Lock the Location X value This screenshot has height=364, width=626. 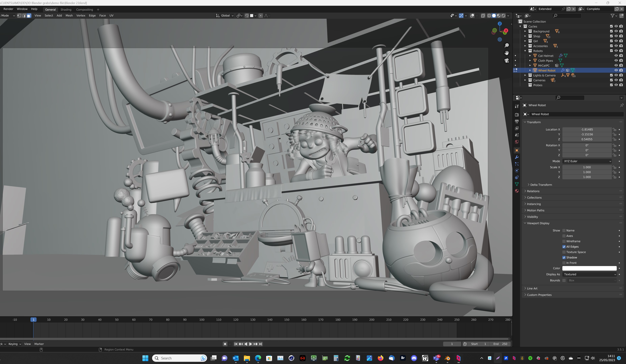[x=614, y=129]
